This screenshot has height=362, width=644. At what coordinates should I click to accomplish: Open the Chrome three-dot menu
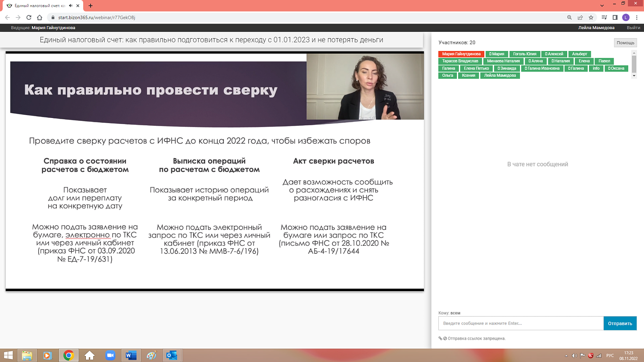tap(637, 18)
